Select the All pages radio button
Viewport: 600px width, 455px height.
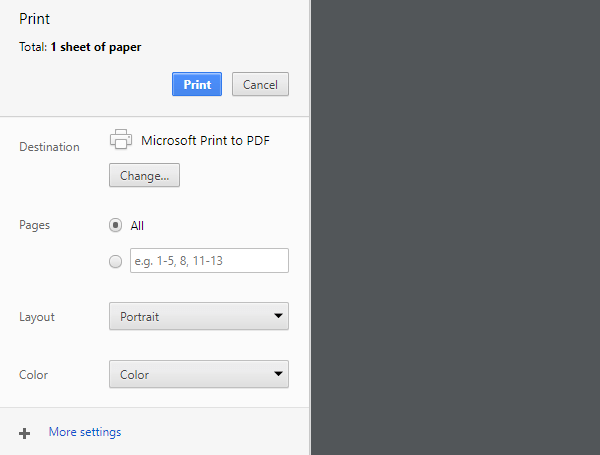[x=115, y=225]
